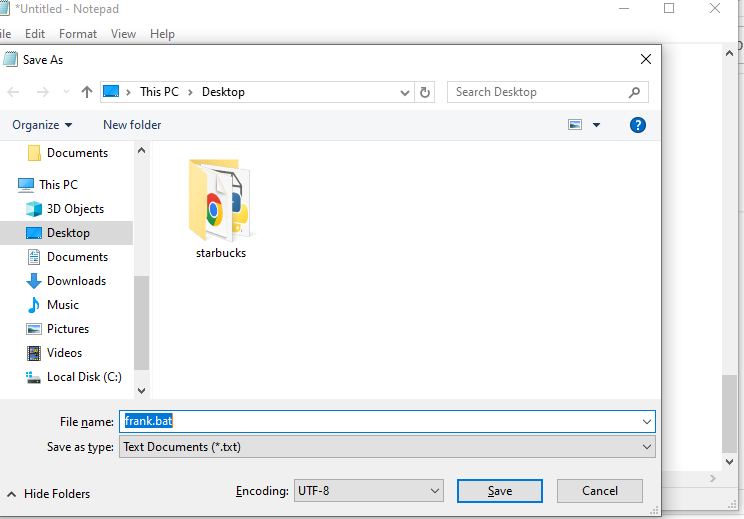Click the Music note icon
The width and height of the screenshot is (744, 519).
click(34, 305)
